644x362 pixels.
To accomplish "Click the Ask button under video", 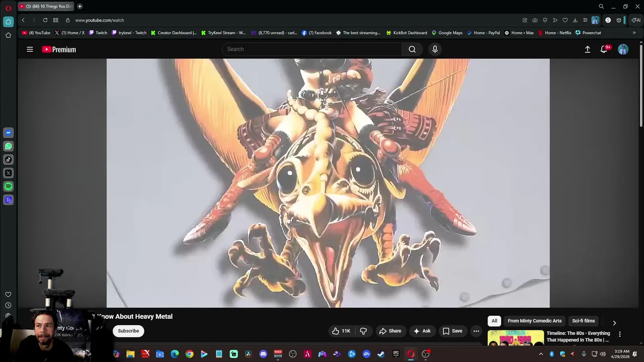I will (422, 331).
